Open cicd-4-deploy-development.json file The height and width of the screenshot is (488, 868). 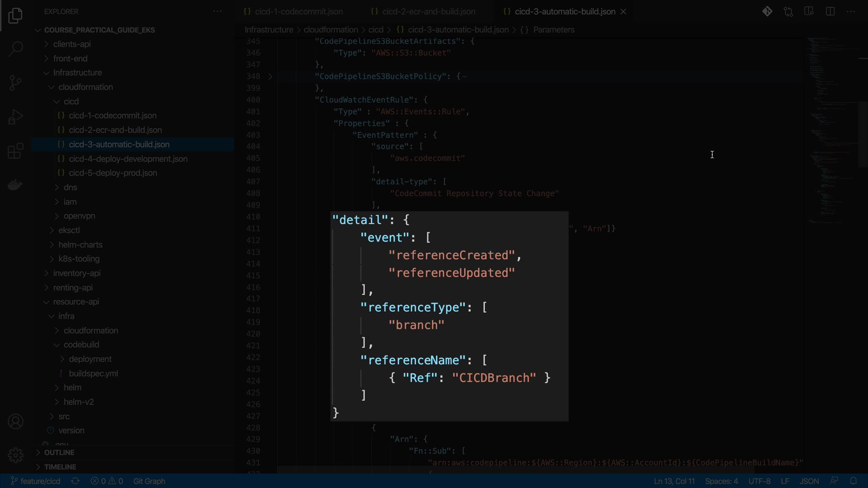(128, 159)
